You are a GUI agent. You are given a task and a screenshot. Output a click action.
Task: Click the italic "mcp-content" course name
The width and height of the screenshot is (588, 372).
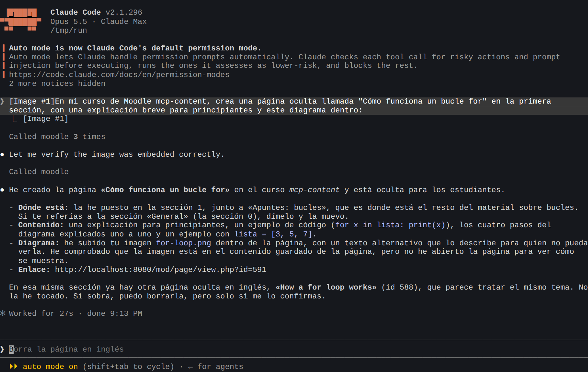coord(314,190)
